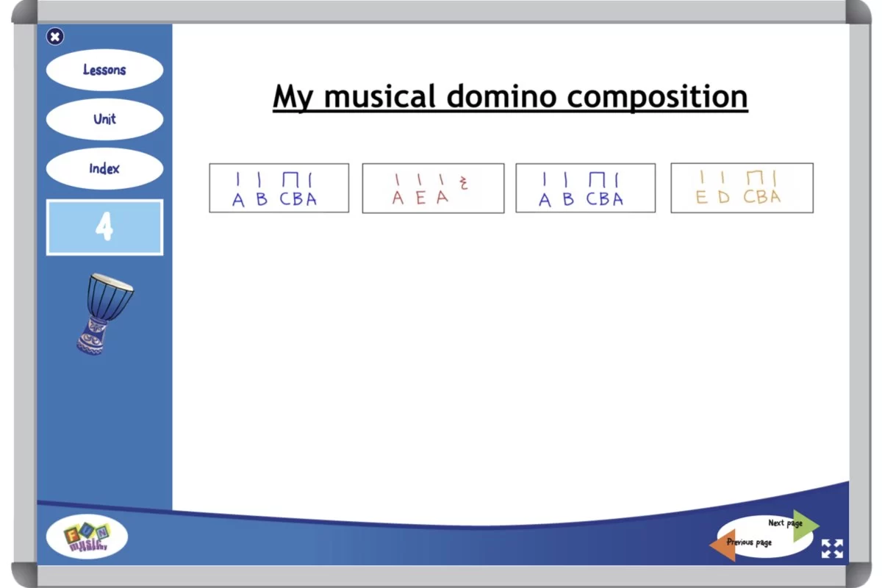Select the third domino card with blue notes
The height and width of the screenshot is (588, 882).
(584, 187)
